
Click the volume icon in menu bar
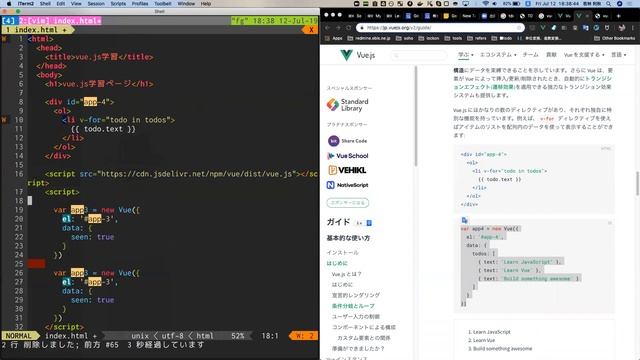click(495, 4)
